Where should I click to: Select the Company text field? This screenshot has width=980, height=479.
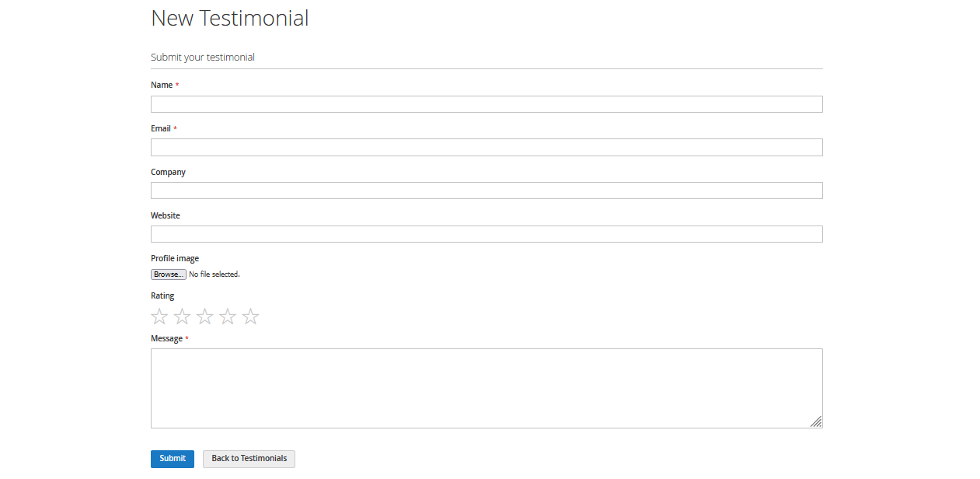coord(487,191)
